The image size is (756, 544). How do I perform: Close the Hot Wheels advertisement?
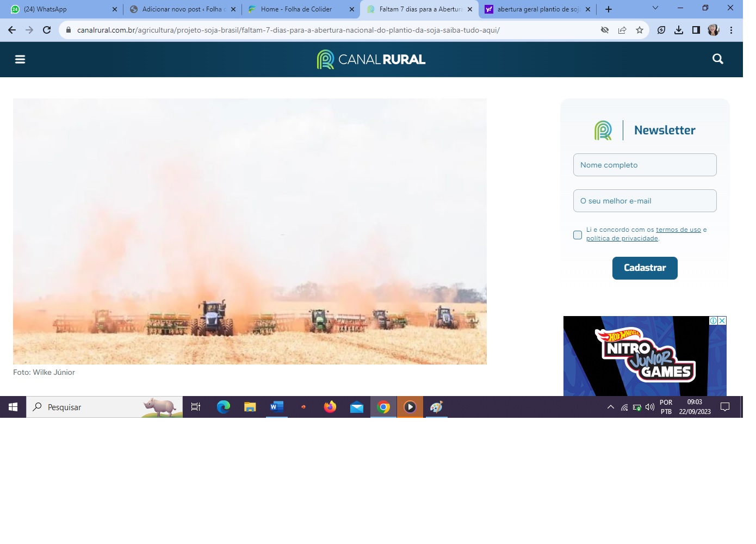722,321
